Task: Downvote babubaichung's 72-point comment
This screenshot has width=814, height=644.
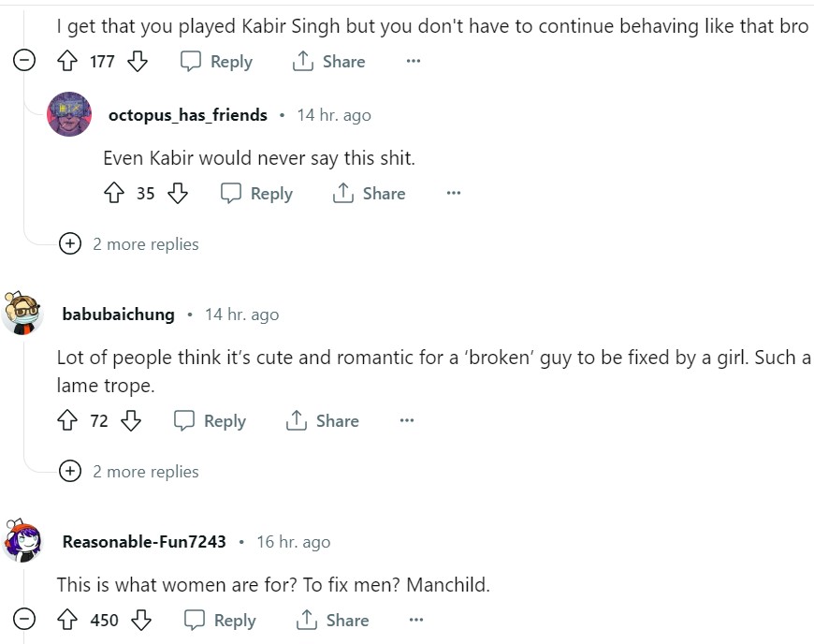Action: 131,421
